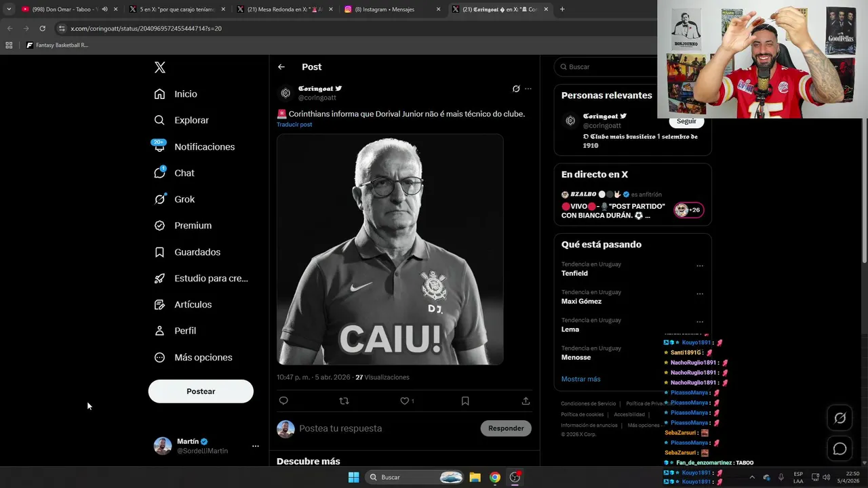Open Chrome from the taskbar
The image size is (868, 488).
[495, 477]
